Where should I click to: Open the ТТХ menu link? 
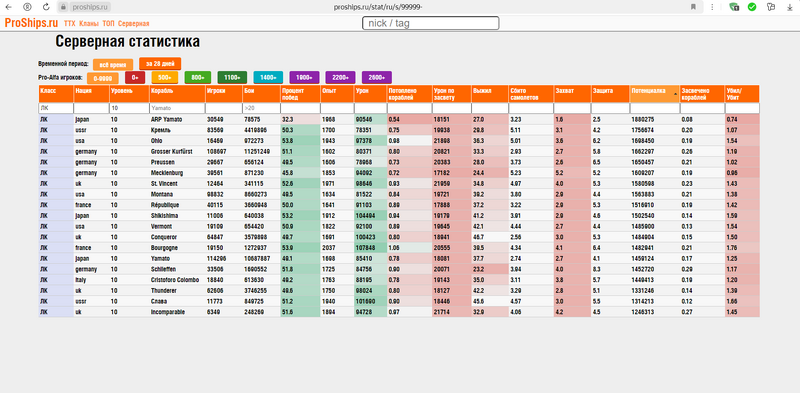point(69,23)
